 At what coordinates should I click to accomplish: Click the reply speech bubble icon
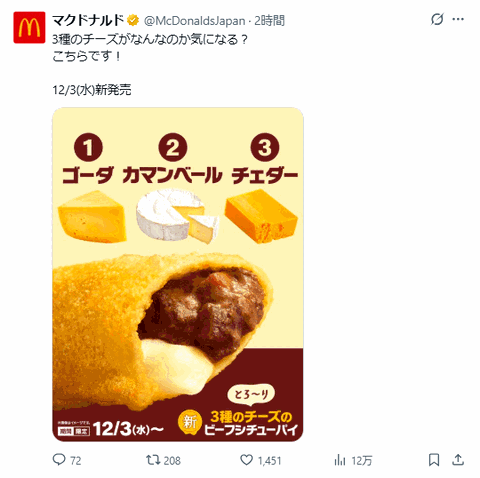point(59,460)
